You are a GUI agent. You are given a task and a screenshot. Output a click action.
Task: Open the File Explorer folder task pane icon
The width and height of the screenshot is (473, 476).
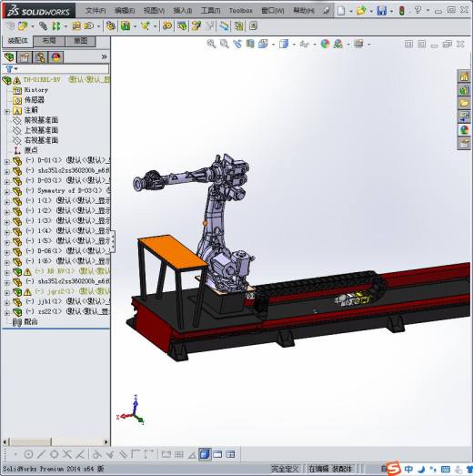pyautogui.click(x=464, y=103)
